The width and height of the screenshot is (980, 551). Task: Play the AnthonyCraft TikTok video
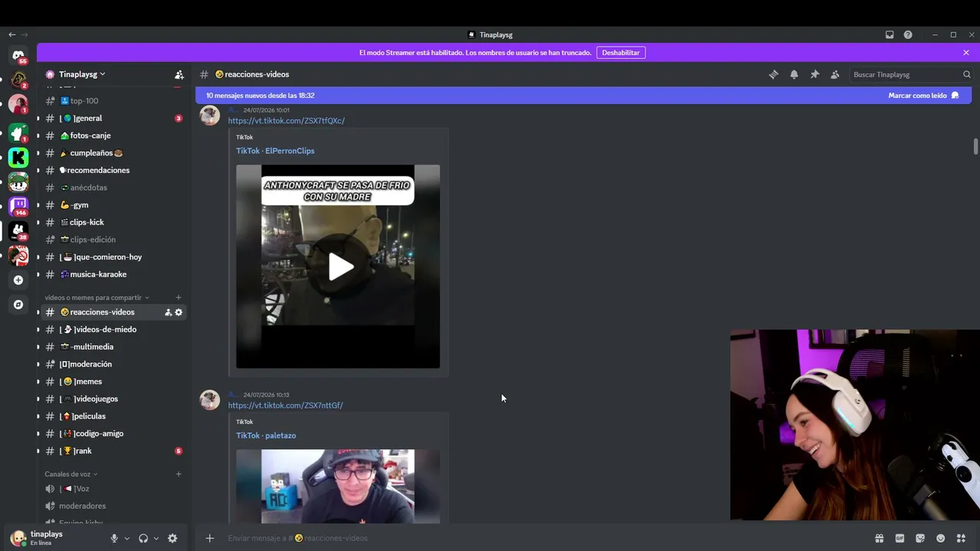(341, 266)
